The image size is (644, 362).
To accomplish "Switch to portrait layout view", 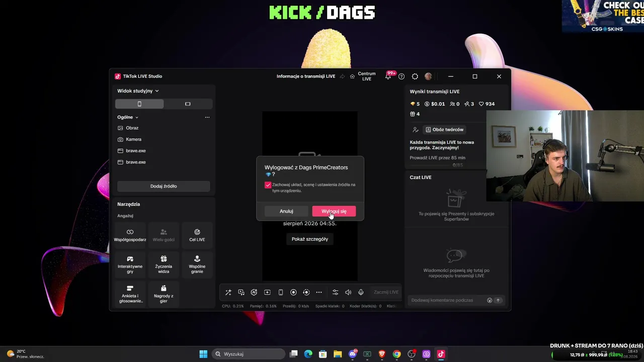I will 139,104.
